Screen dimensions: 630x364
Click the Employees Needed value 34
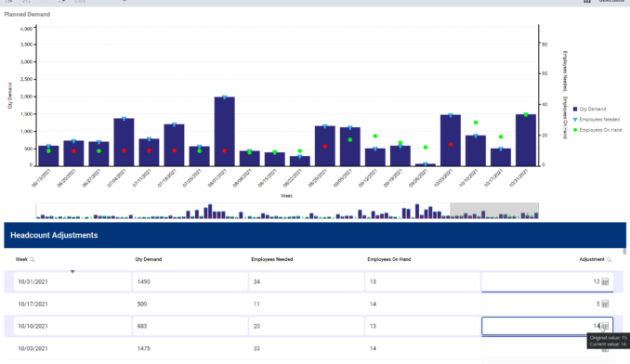click(256, 281)
